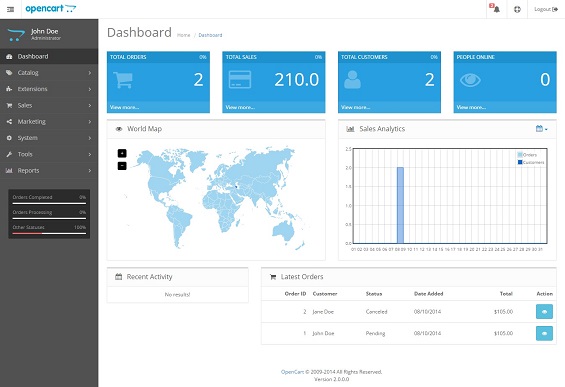Screen dimensions: 565x387
Task: View order 2 for Jane Doe
Action: click(x=544, y=312)
